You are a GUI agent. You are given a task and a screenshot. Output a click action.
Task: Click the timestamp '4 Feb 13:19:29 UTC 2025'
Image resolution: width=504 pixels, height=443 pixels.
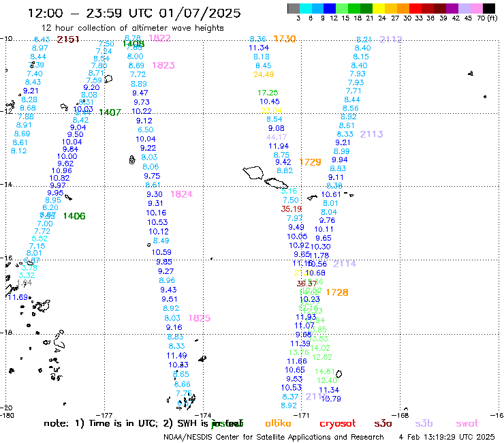[447, 437]
